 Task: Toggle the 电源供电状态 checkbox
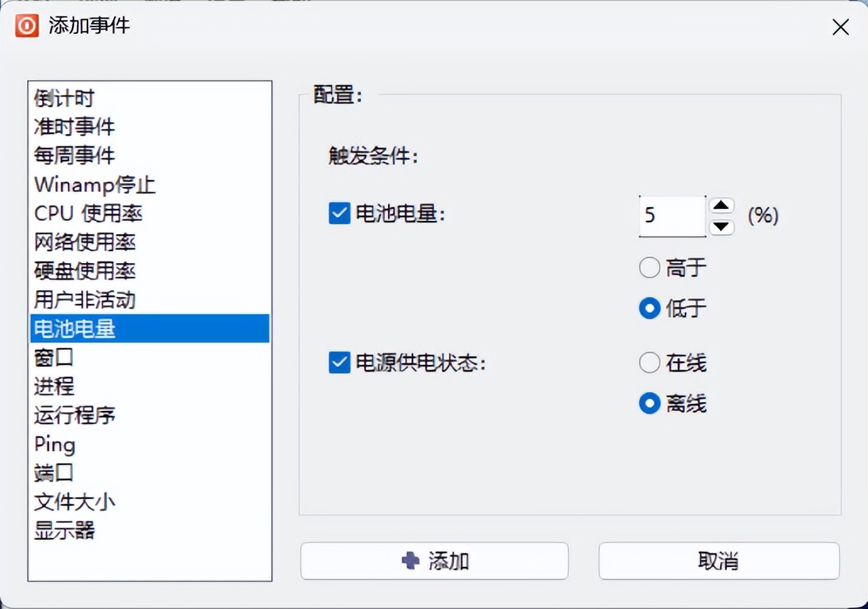click(339, 363)
